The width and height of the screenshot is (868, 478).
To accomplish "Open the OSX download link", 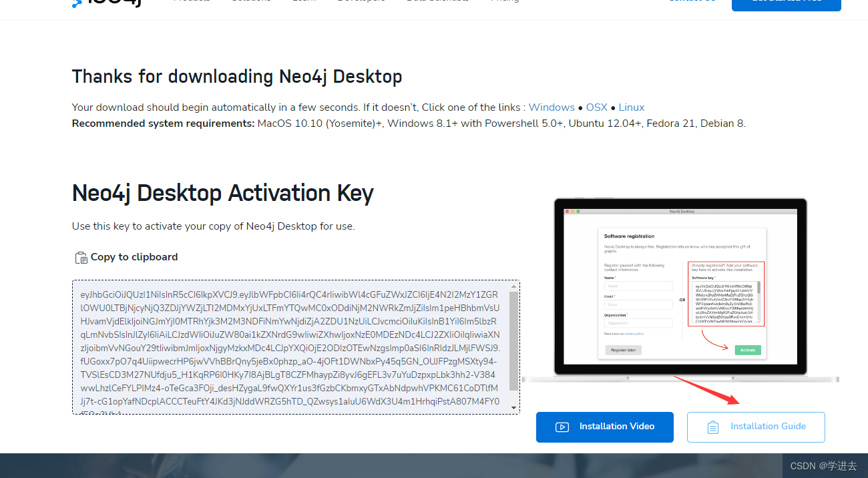I will 597,107.
